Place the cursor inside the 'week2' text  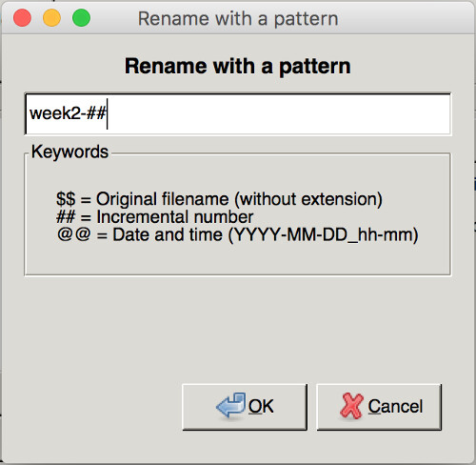pos(54,113)
